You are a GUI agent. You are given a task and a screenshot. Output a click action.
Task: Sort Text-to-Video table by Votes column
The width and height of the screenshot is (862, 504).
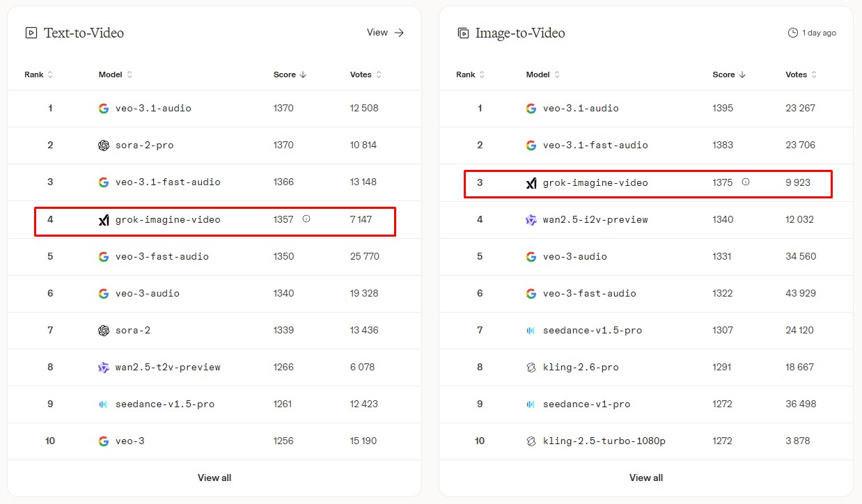click(366, 74)
